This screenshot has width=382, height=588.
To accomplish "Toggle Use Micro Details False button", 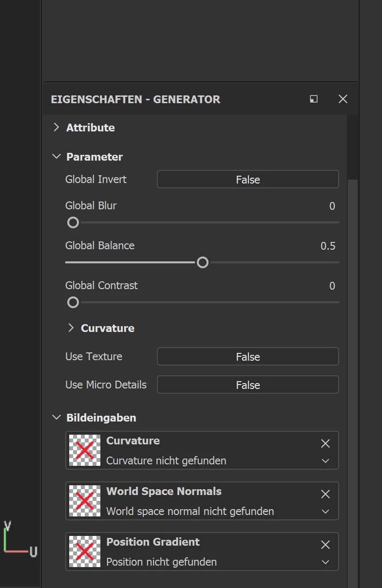I will click(x=248, y=385).
